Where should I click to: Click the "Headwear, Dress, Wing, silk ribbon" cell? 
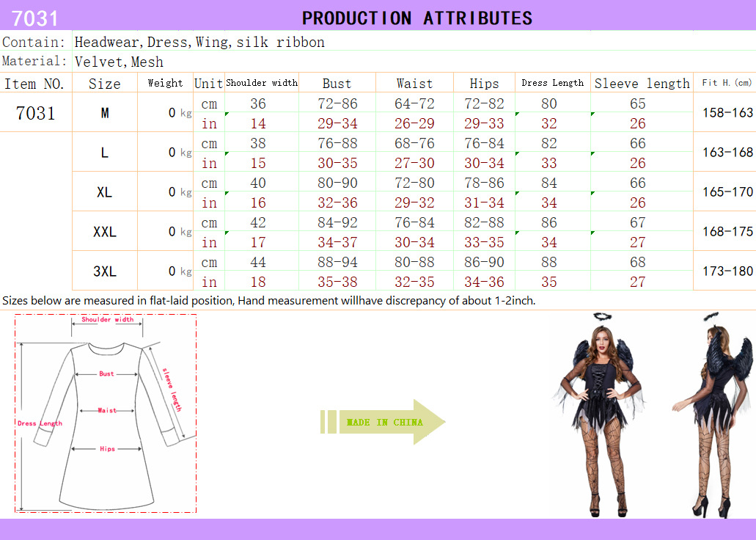tap(199, 42)
